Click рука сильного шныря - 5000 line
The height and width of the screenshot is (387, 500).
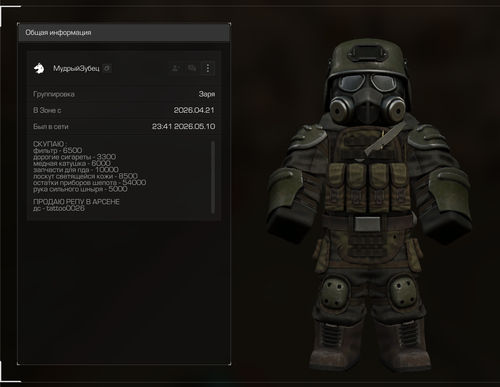click(x=80, y=189)
